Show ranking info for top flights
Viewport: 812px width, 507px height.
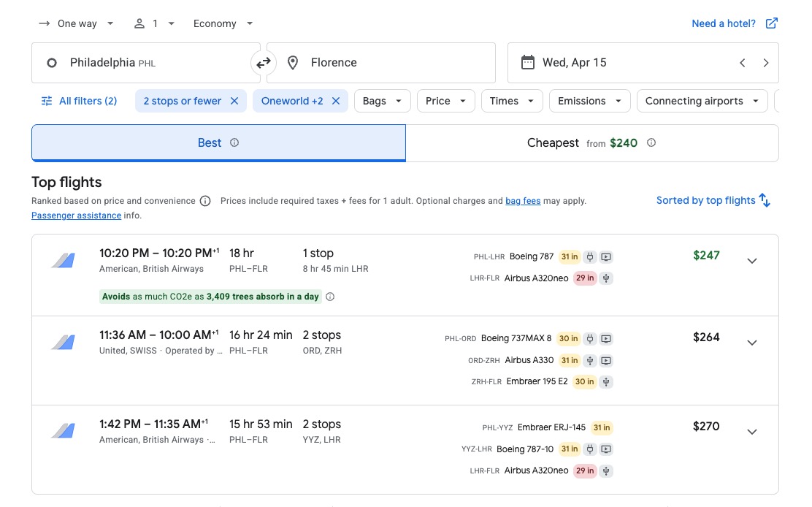tap(205, 201)
